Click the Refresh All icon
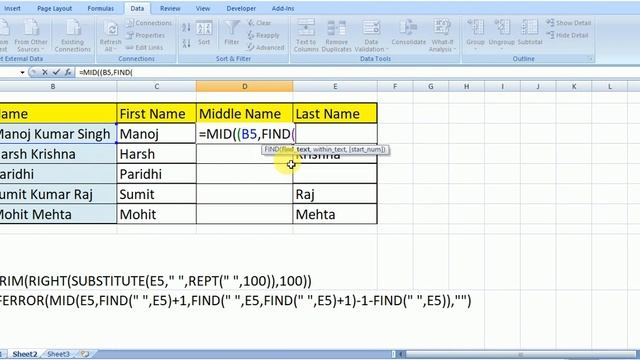Image resolution: width=640 pixels, height=360 pixels. (x=110, y=36)
